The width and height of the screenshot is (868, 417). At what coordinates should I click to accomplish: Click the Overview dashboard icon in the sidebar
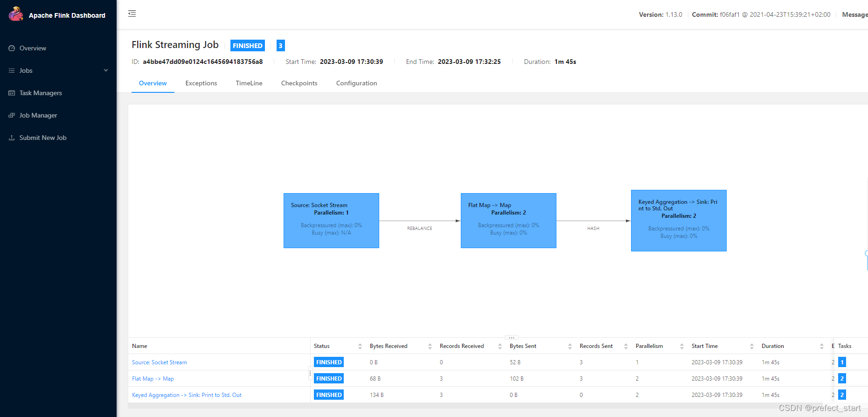tap(12, 48)
